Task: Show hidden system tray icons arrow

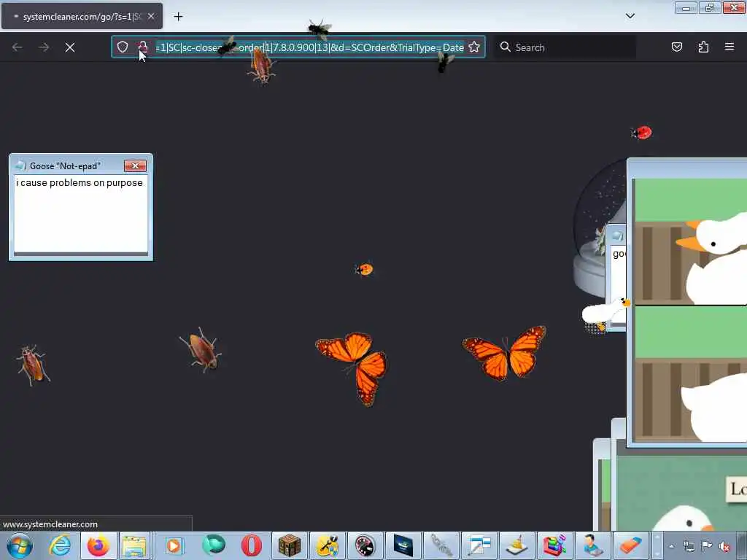Action: click(x=671, y=546)
